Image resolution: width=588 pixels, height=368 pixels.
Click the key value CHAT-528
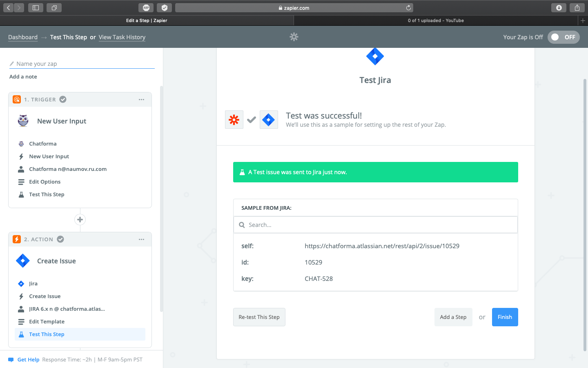pyautogui.click(x=318, y=279)
